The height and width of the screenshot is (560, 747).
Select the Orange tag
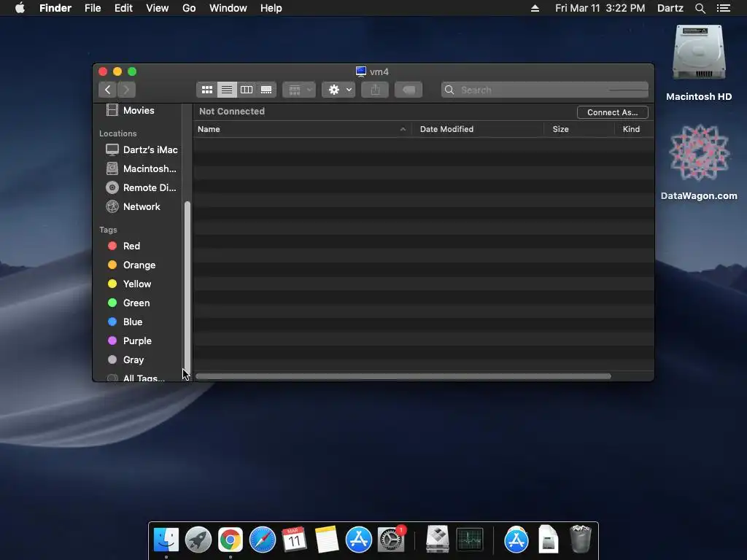tap(138, 265)
